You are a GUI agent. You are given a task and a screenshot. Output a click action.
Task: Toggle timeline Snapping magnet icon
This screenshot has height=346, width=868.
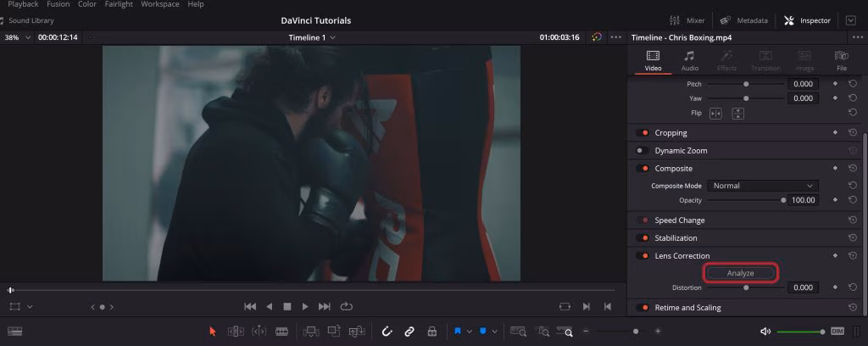[387, 331]
